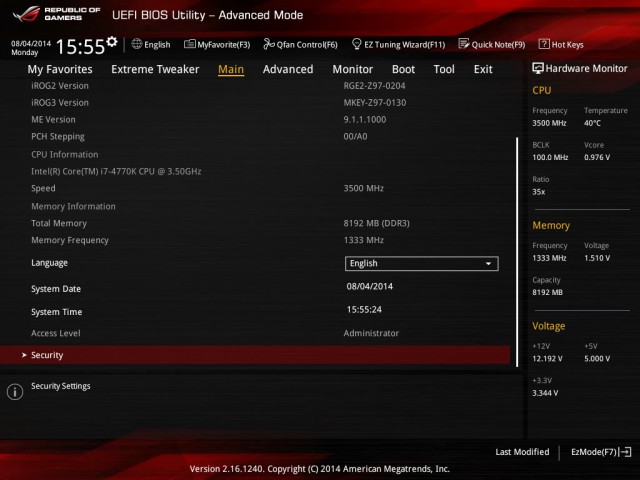Select the Language setting label
Image resolution: width=640 pixels, height=480 pixels.
point(49,263)
